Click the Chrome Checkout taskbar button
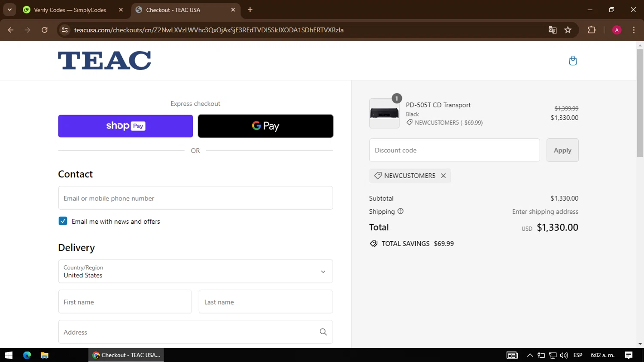The width and height of the screenshot is (644, 362). [x=126, y=355]
